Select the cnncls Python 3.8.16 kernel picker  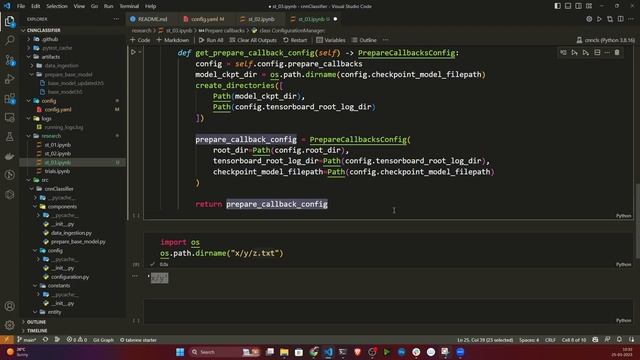coord(606,40)
